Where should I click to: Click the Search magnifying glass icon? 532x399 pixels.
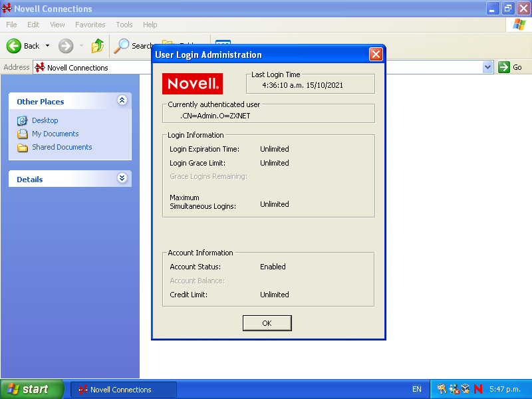point(121,46)
